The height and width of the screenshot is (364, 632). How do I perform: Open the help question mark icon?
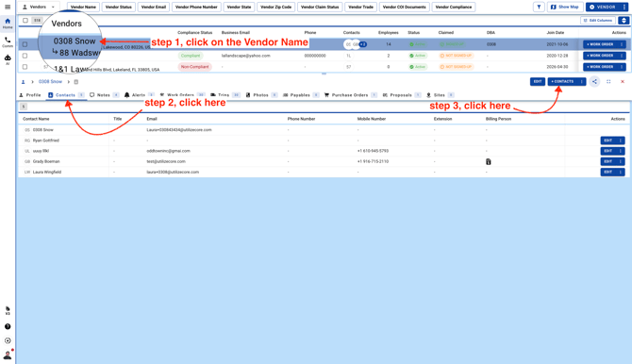click(x=8, y=326)
